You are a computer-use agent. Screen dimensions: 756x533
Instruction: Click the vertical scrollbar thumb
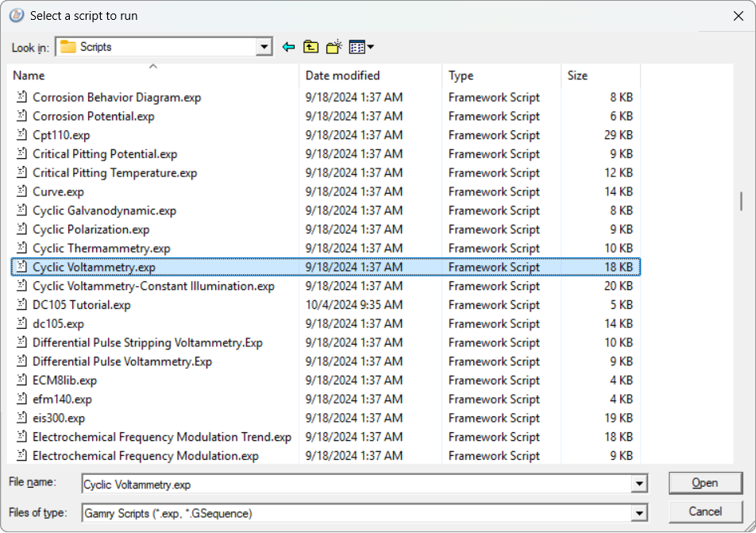[x=741, y=201]
